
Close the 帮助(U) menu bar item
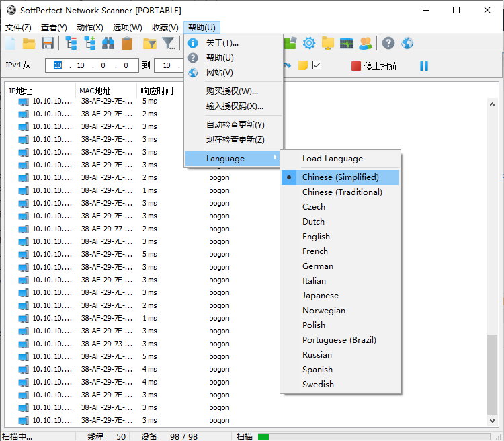click(x=202, y=28)
